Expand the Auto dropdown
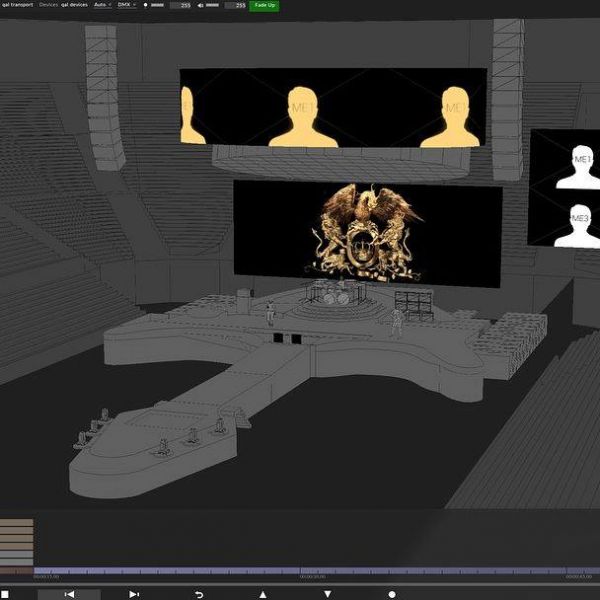The height and width of the screenshot is (600, 600). tap(102, 5)
